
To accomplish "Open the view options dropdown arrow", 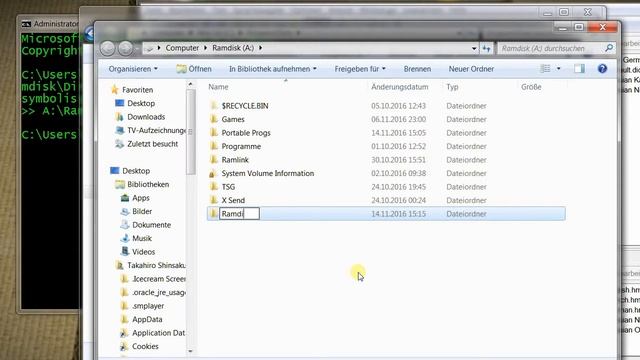I will 558,69.
